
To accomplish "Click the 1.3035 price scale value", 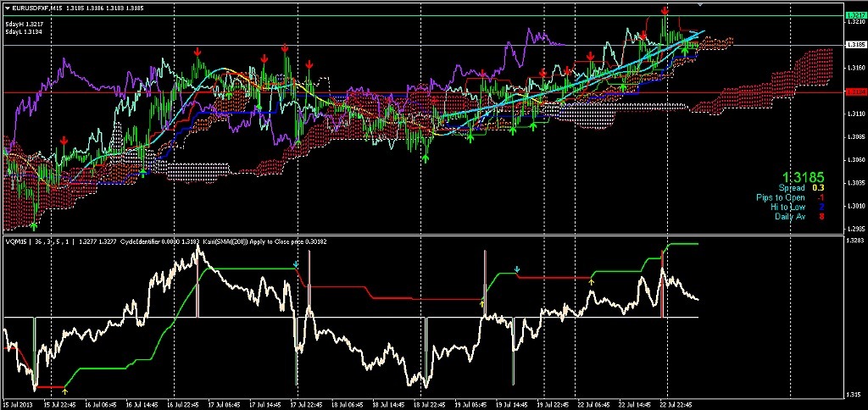I will [855, 183].
